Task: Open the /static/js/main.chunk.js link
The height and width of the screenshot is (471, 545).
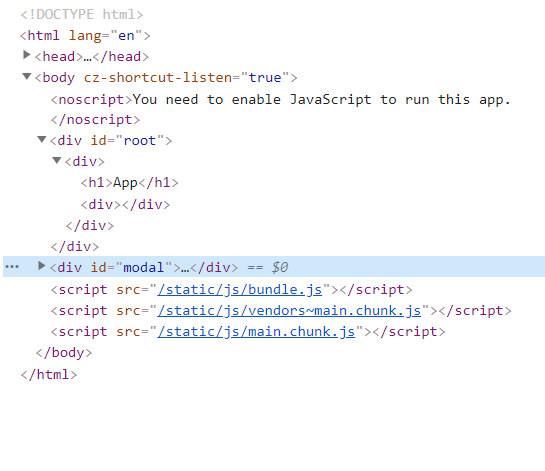Action: click(x=256, y=332)
